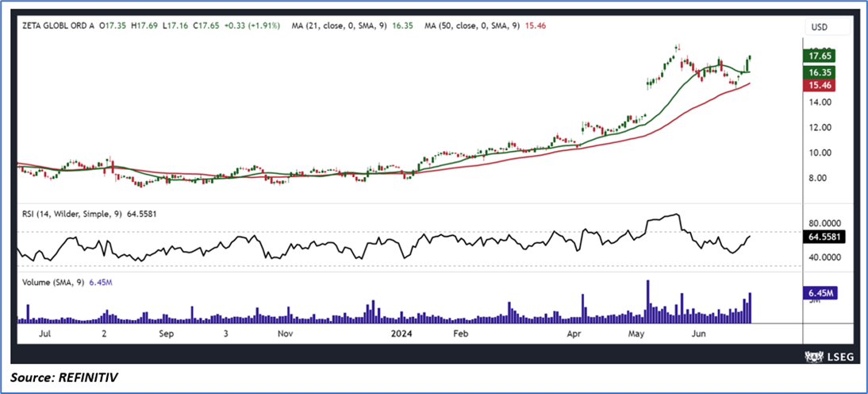This screenshot has width=868, height=394.
Task: Click the Feb date label
Action: click(x=461, y=334)
